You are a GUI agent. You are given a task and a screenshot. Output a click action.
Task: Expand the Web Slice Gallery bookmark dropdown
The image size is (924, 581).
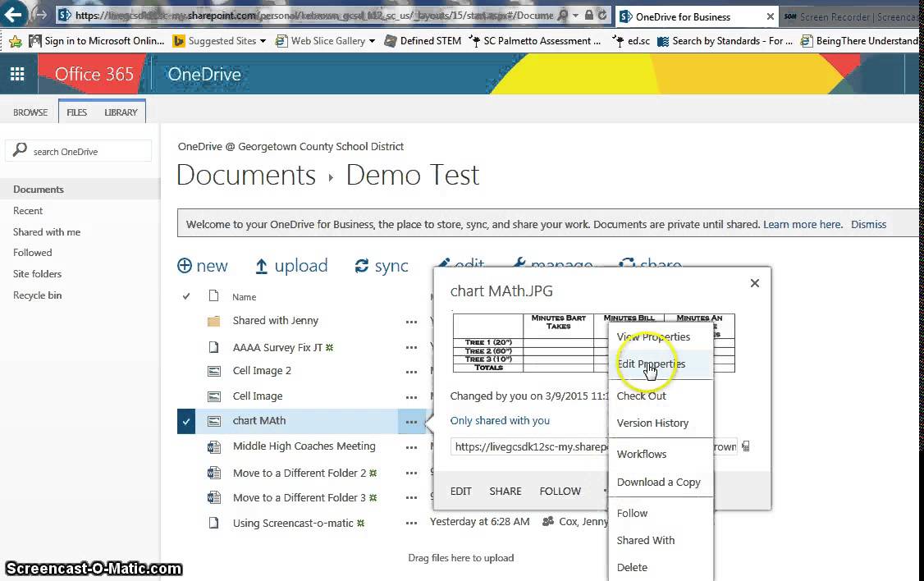[x=372, y=41]
